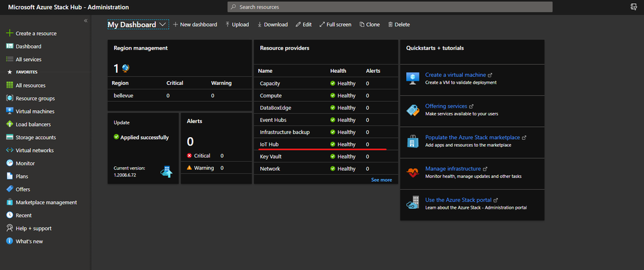Click the Help + support person icon
Viewport: 644px width, 270px height.
(10, 228)
